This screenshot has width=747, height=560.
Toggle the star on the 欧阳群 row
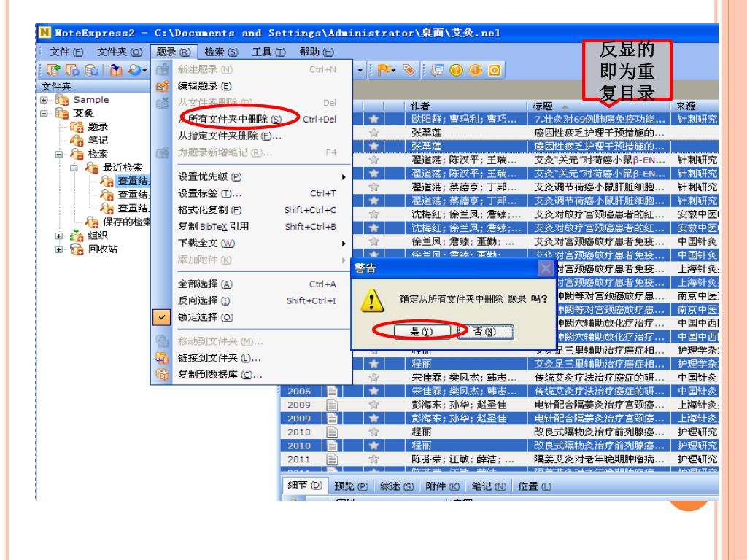[374, 119]
